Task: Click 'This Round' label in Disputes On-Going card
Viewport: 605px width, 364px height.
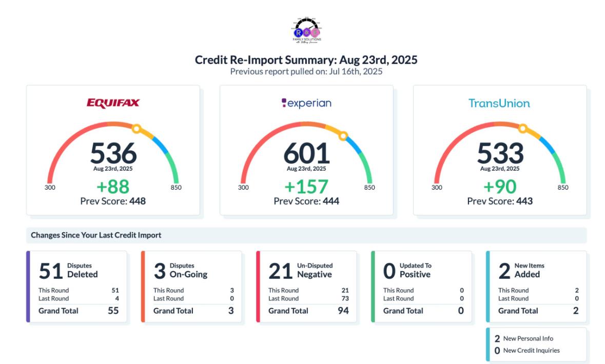Action: point(168,290)
